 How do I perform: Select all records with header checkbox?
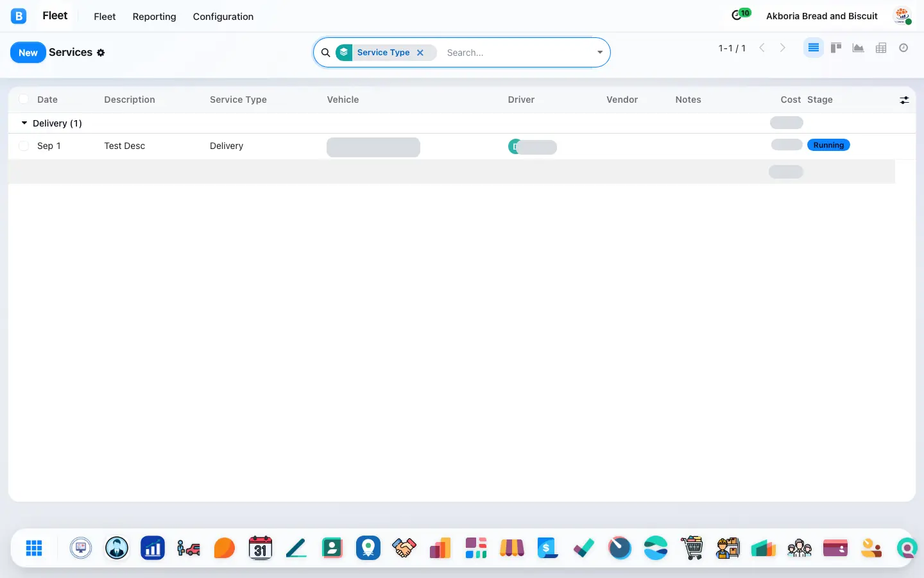tap(24, 99)
